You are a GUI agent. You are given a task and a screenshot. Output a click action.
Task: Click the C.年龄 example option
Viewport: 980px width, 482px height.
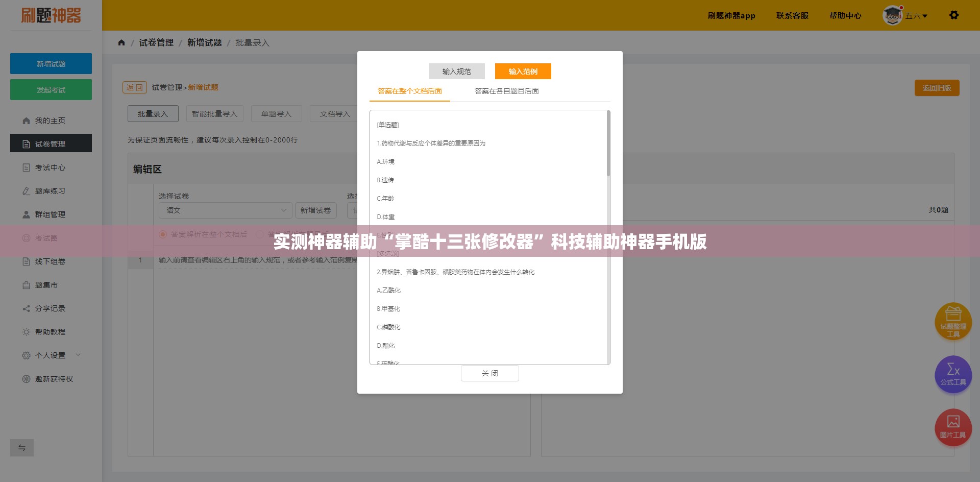pos(385,199)
